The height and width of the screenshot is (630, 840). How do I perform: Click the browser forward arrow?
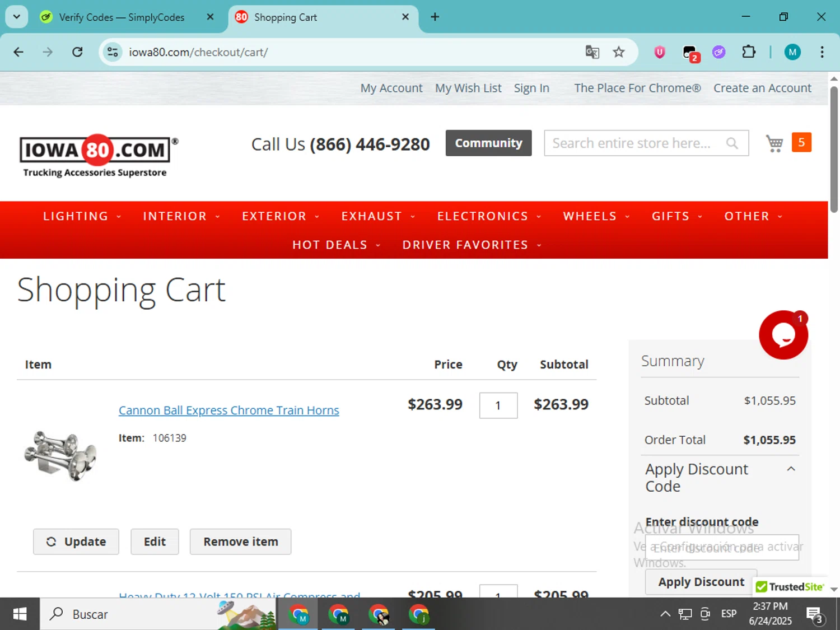[48, 52]
